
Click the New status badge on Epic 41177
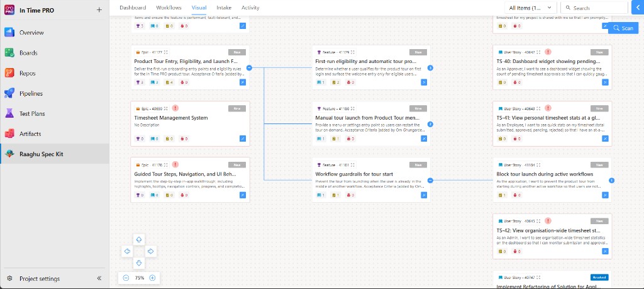(x=237, y=52)
